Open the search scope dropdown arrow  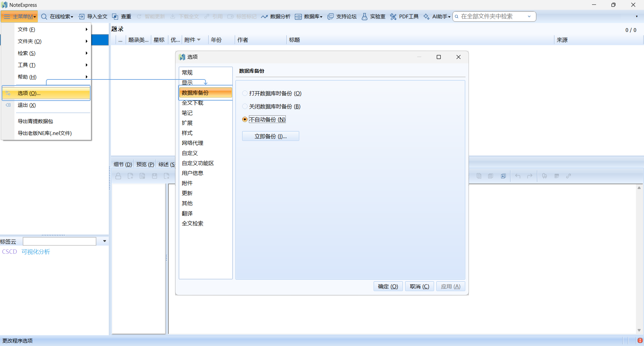[529, 16]
